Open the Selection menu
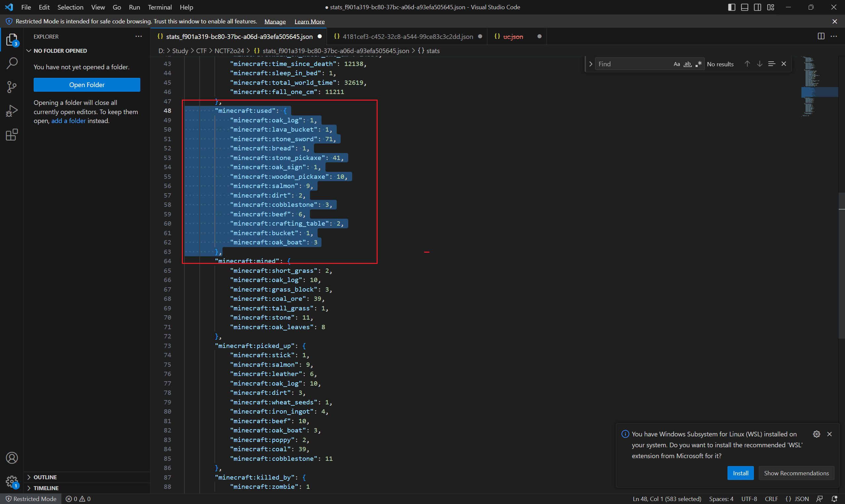Image resolution: width=845 pixels, height=504 pixels. (70, 7)
